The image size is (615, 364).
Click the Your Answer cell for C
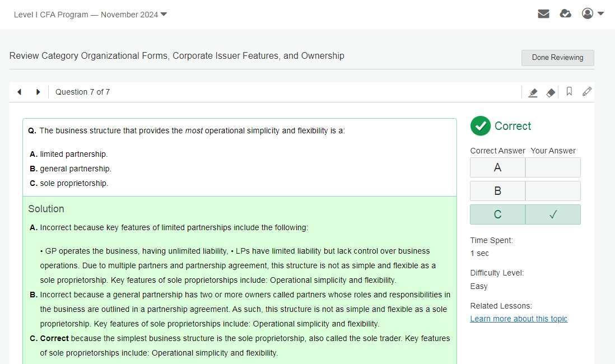[553, 214]
